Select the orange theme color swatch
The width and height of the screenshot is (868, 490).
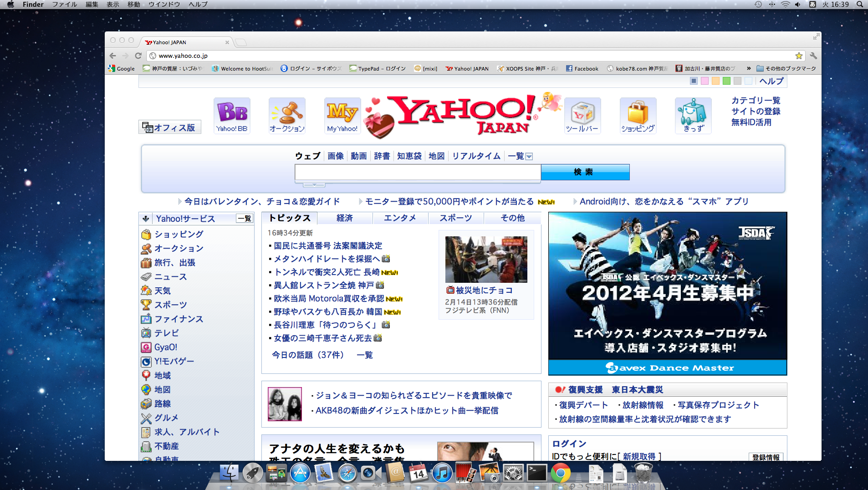point(715,81)
